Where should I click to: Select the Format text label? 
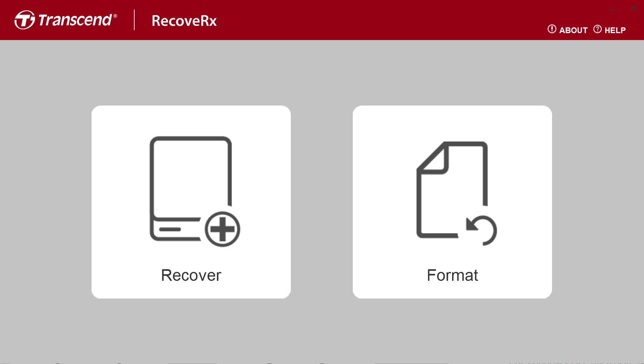[452, 275]
